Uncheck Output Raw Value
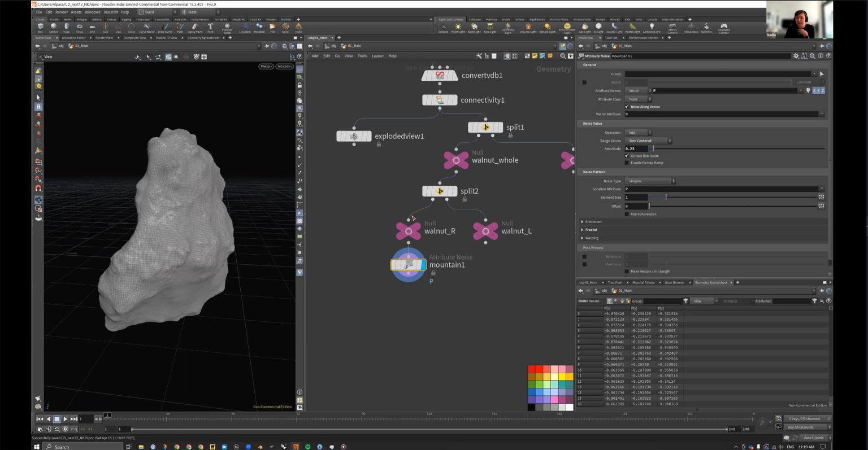This screenshot has height=450, width=868. pyautogui.click(x=626, y=156)
